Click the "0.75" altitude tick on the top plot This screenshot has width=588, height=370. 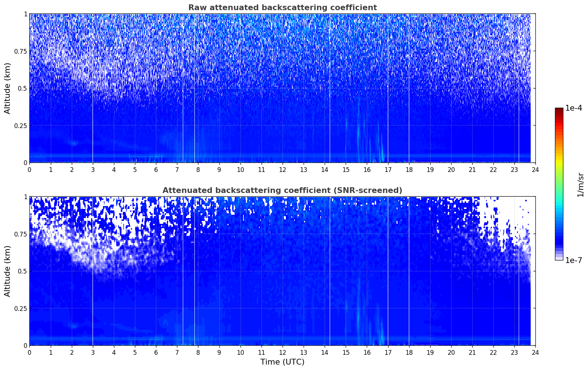[21, 51]
